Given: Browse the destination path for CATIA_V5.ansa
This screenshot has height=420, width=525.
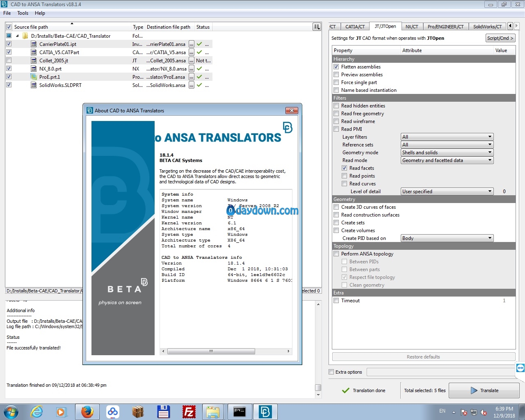Looking at the screenshot, I should [191, 52].
